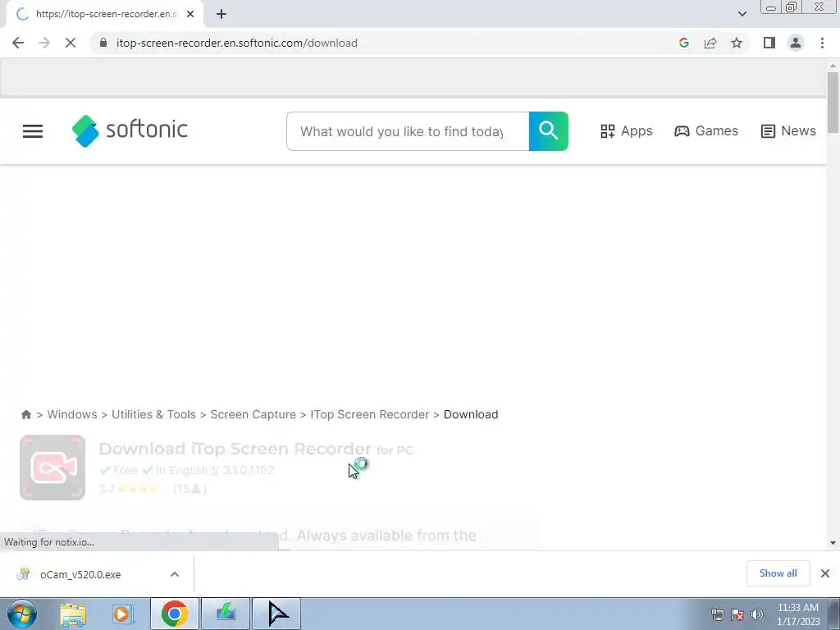Viewport: 840px width, 630px height.
Task: Click the home breadcrumb icon
Action: coord(26,414)
